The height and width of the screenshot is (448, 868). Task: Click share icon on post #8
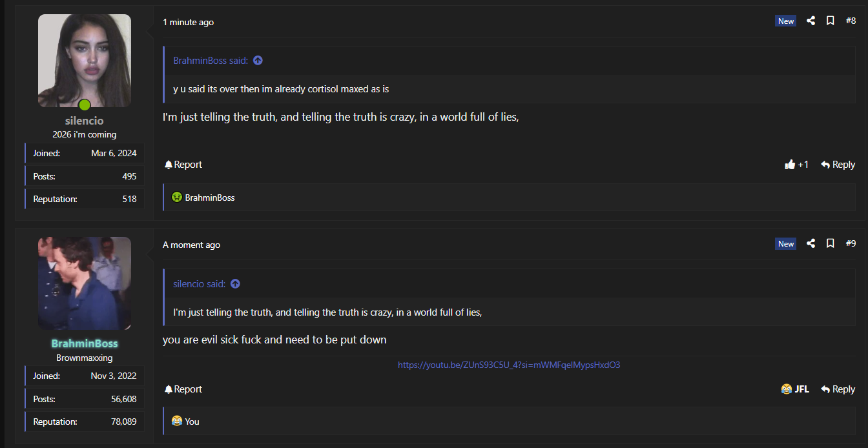pyautogui.click(x=811, y=21)
